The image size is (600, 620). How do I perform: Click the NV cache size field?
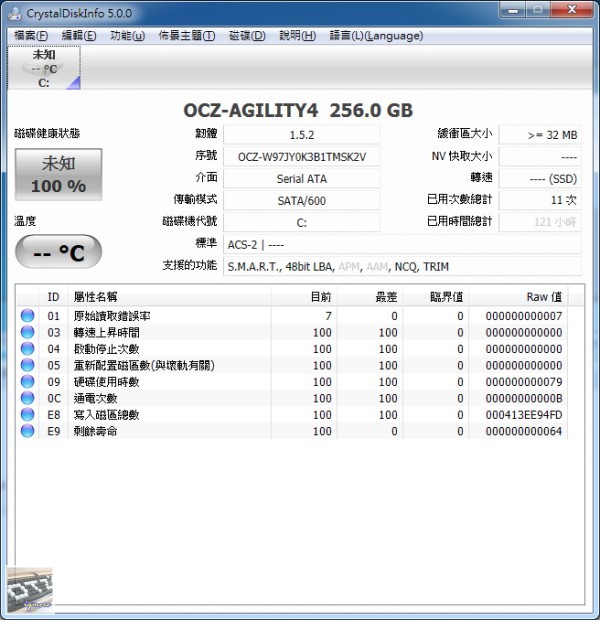tap(540, 157)
